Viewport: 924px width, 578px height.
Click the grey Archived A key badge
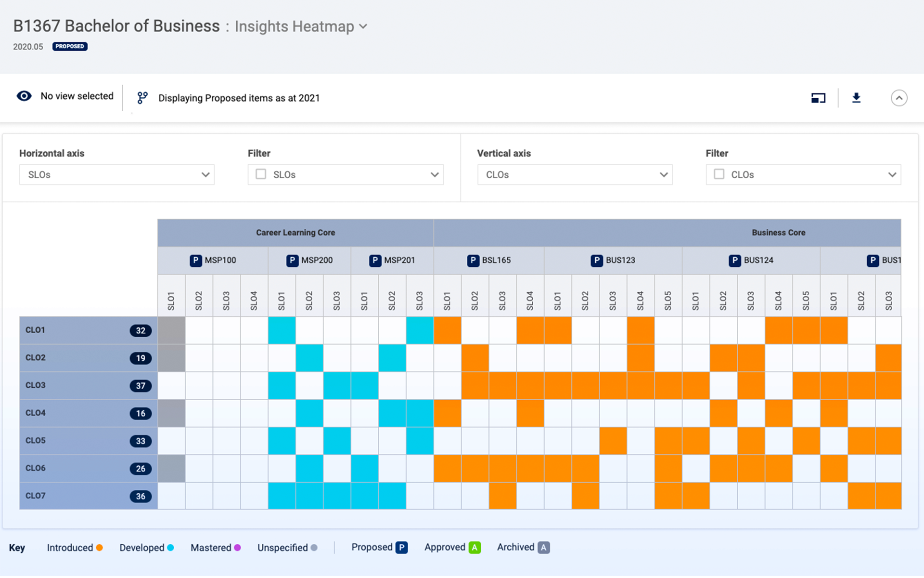click(544, 548)
